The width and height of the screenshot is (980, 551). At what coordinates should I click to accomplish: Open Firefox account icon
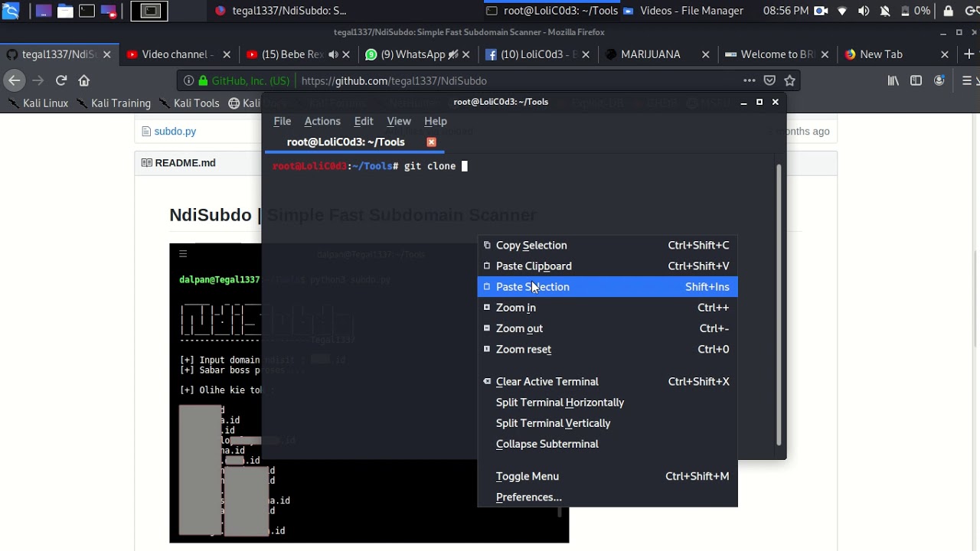[939, 80]
